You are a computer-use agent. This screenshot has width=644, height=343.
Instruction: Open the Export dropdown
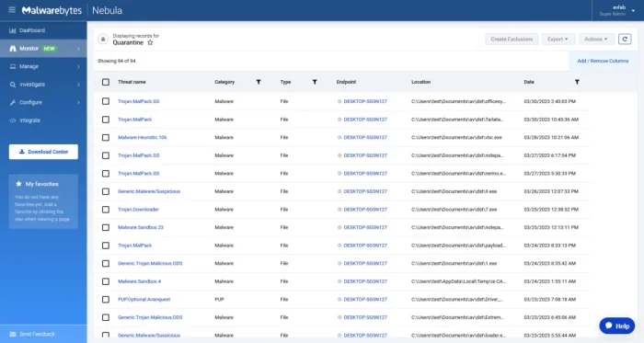coord(558,39)
